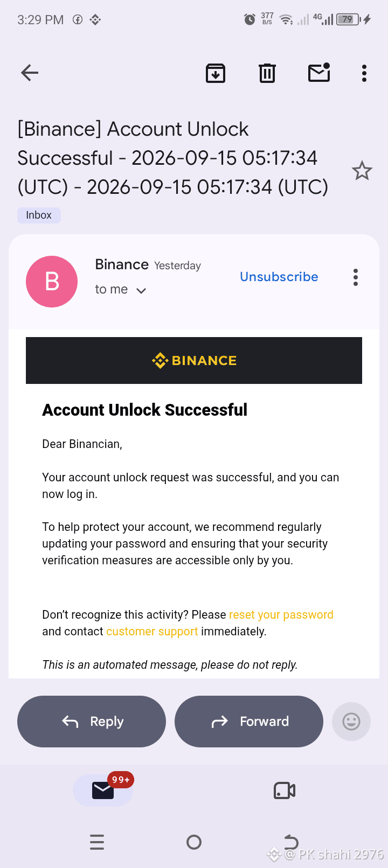Forward this email
388x868 pixels.
249,722
